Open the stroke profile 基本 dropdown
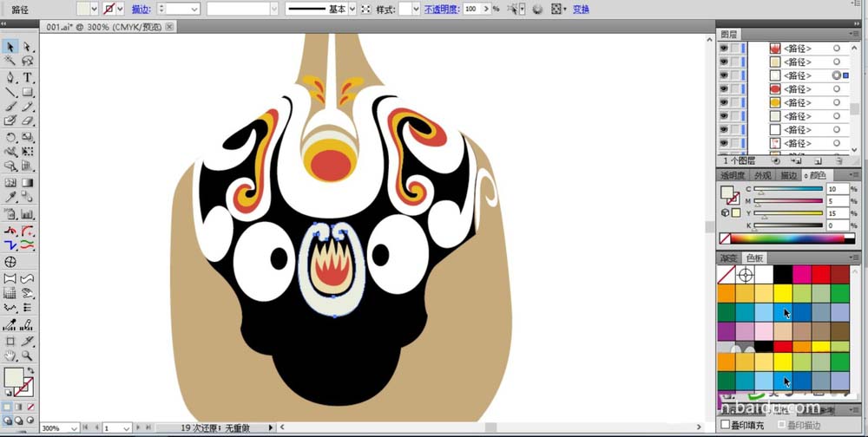The image size is (868, 437). [x=352, y=9]
